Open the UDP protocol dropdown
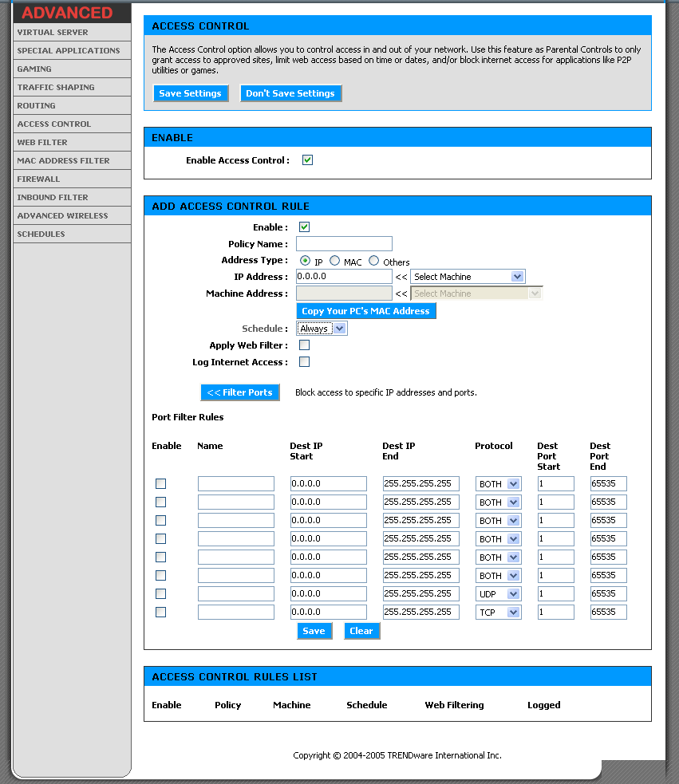This screenshot has height=784, width=679. click(499, 594)
